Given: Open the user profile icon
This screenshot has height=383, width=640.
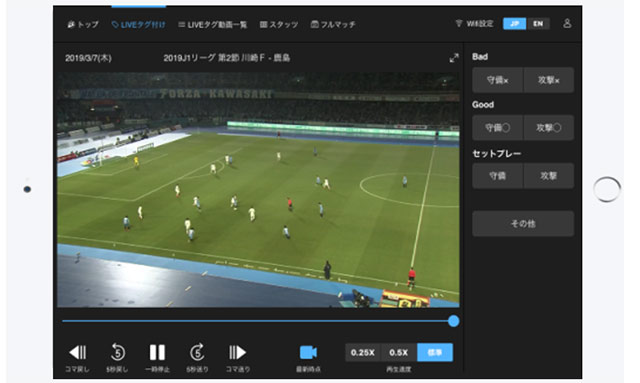Looking at the screenshot, I should pos(567,24).
